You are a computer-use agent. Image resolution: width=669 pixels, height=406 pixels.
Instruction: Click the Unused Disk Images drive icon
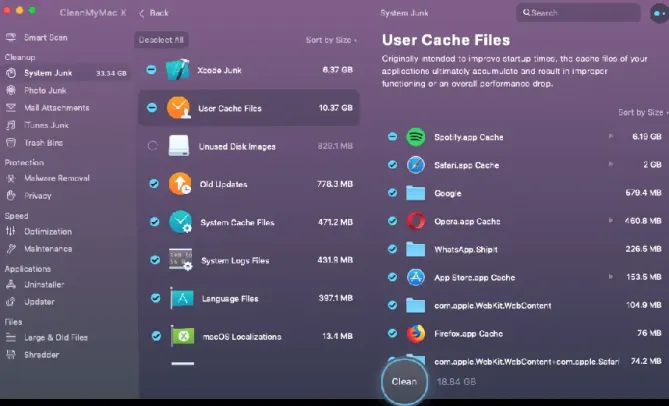[x=179, y=146]
